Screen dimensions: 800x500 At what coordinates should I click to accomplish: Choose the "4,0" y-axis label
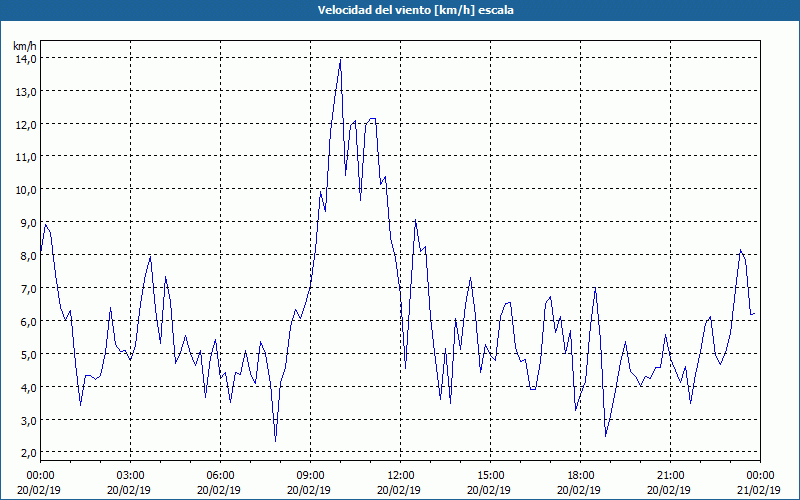28,387
